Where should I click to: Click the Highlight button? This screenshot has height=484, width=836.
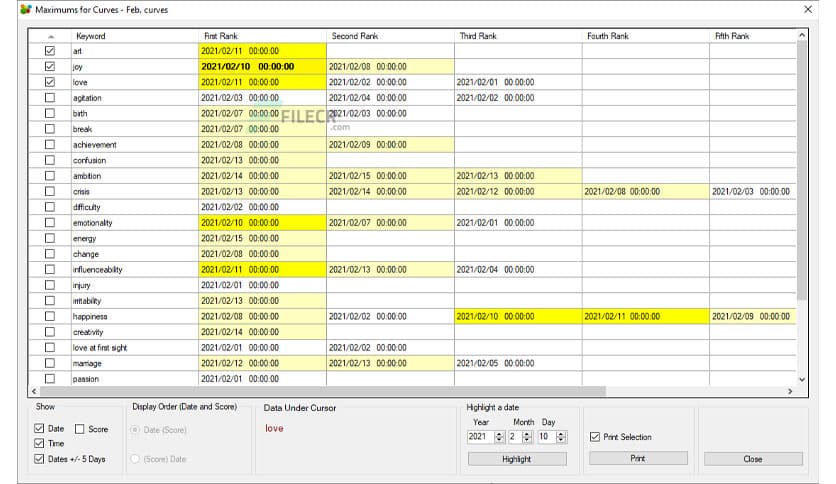(x=517, y=459)
